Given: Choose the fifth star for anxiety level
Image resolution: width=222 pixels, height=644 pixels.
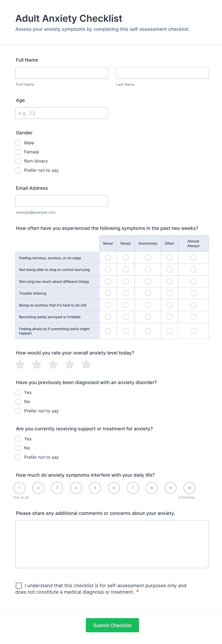Looking at the screenshot, I should tap(86, 364).
